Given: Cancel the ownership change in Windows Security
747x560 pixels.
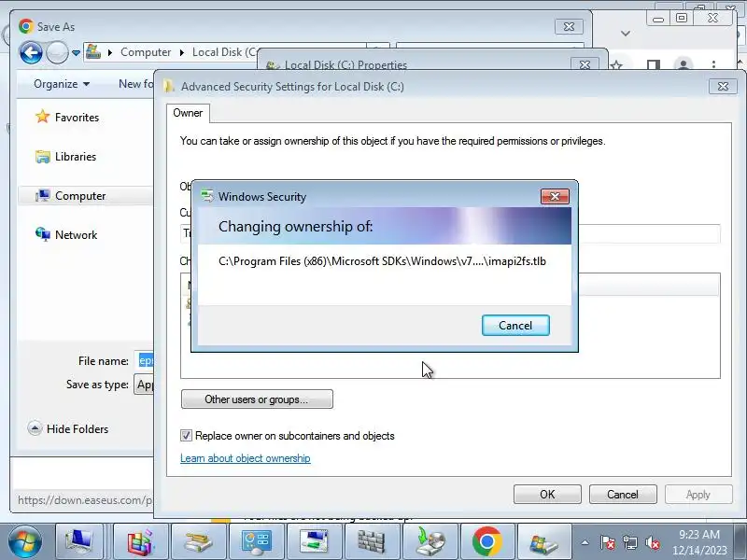Looking at the screenshot, I should (515, 325).
